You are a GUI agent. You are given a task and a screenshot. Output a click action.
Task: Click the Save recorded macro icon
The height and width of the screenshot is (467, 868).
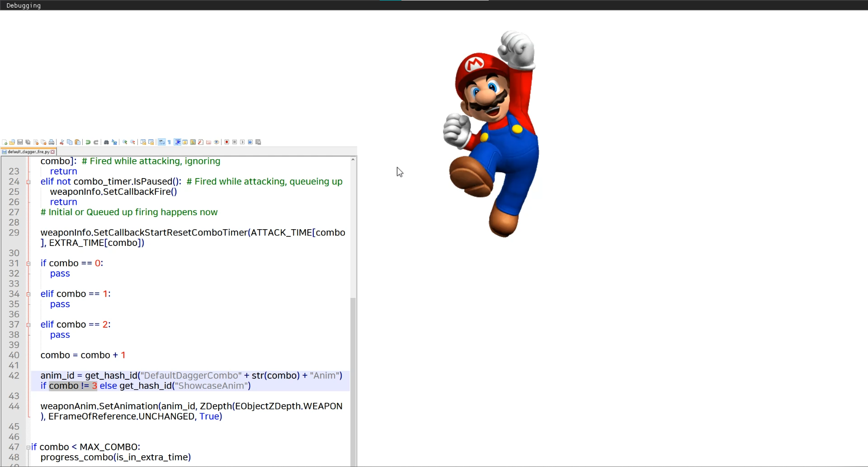pyautogui.click(x=259, y=142)
